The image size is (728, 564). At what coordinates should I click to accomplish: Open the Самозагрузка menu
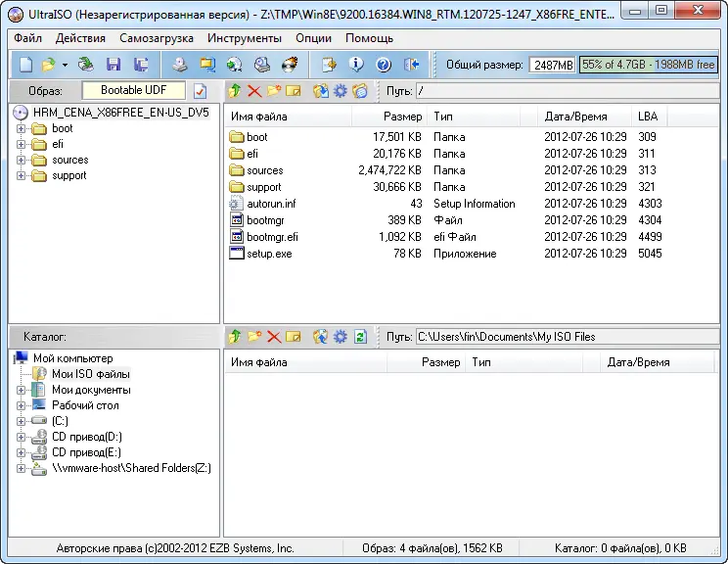click(157, 38)
